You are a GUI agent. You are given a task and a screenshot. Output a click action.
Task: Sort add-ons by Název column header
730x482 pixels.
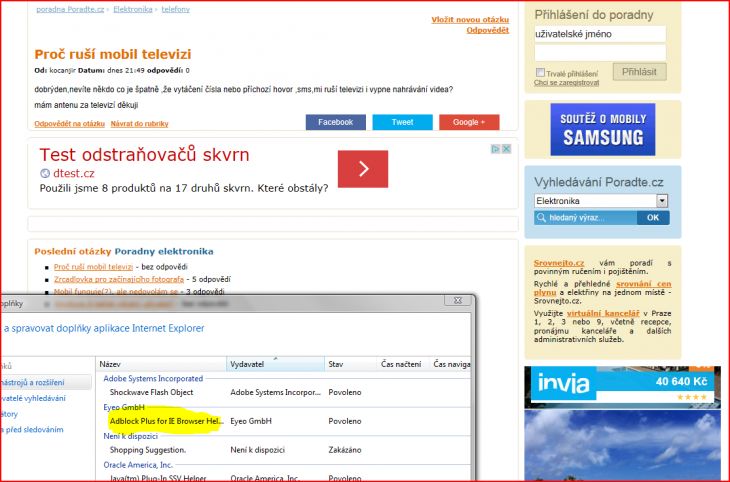click(162, 364)
